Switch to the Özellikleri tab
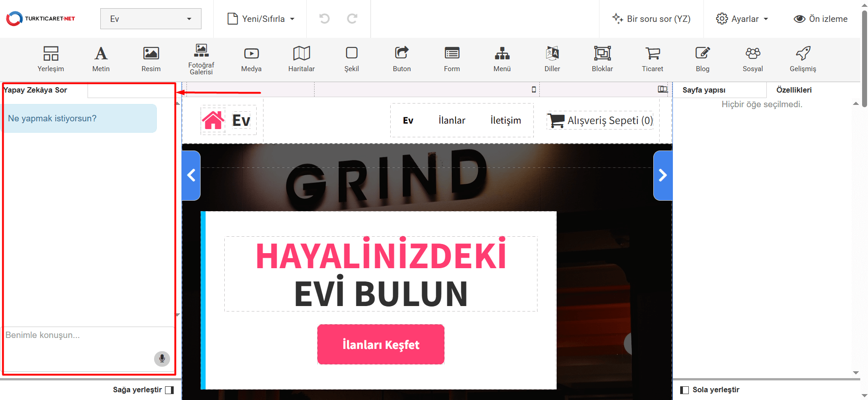Image resolution: width=868 pixels, height=400 pixels. click(794, 90)
